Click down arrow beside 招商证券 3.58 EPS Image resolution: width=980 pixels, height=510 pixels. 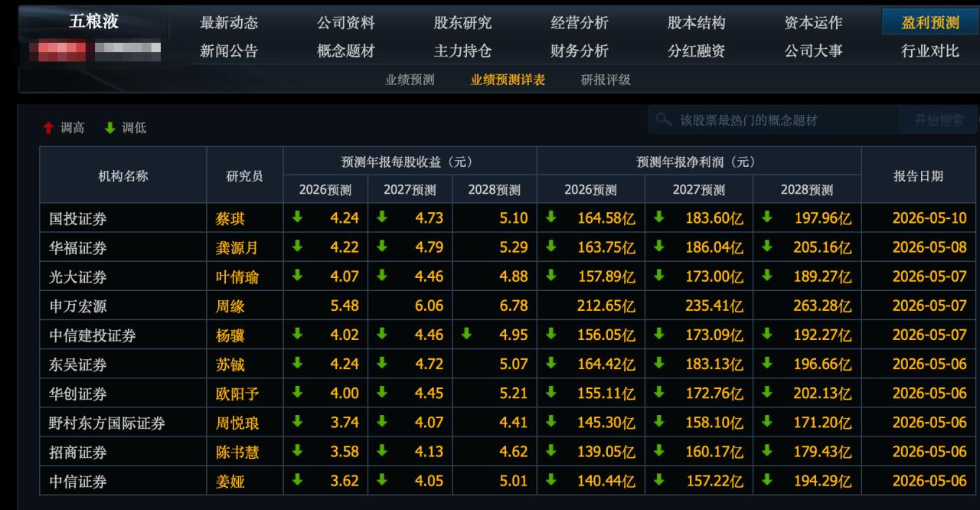tap(297, 450)
